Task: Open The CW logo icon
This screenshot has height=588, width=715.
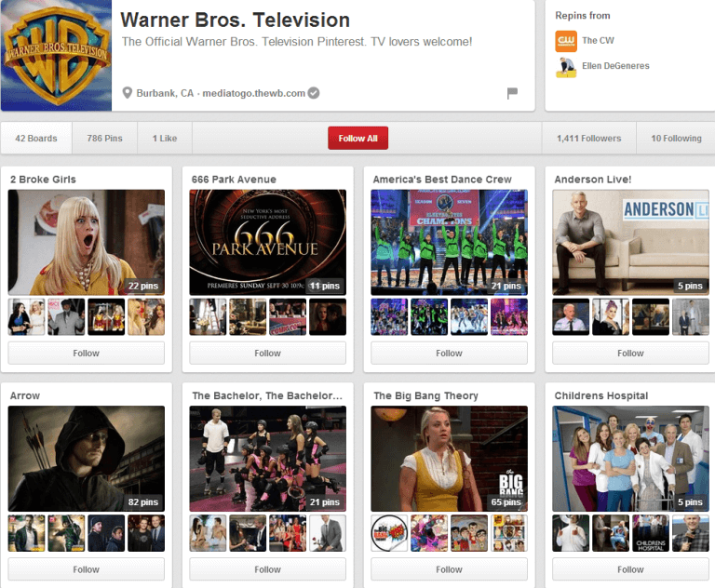Action: 566,41
